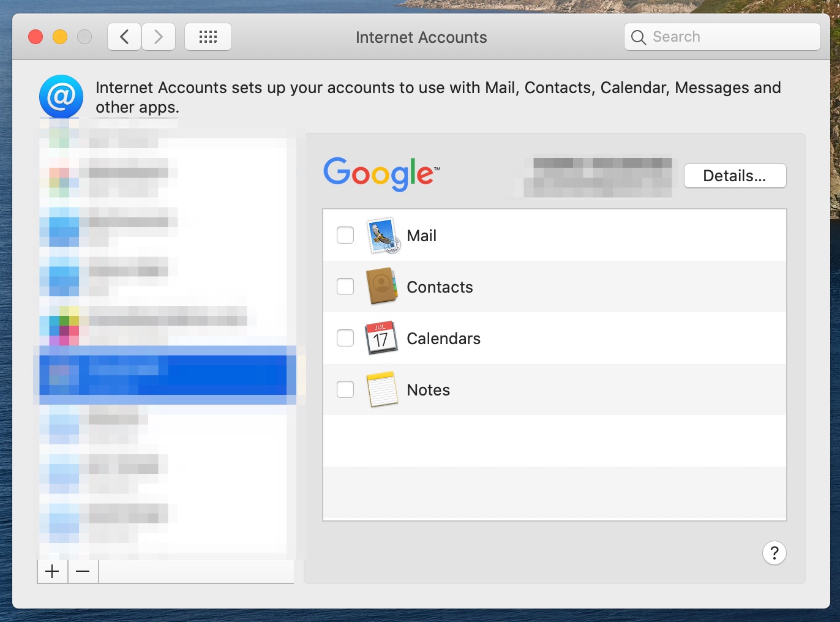
Task: Open the Details… dialog
Action: [x=735, y=176]
